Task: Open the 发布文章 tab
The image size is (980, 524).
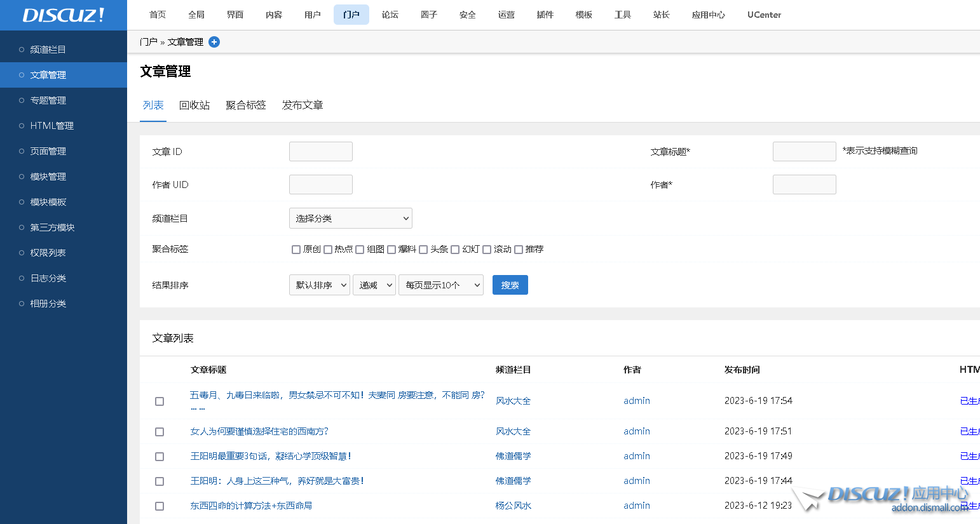Action: coord(303,105)
